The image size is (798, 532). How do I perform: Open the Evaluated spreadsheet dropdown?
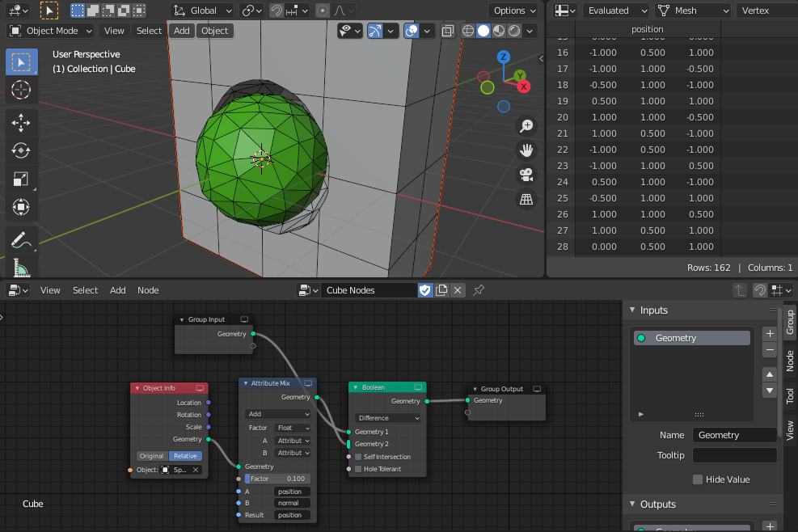615,11
